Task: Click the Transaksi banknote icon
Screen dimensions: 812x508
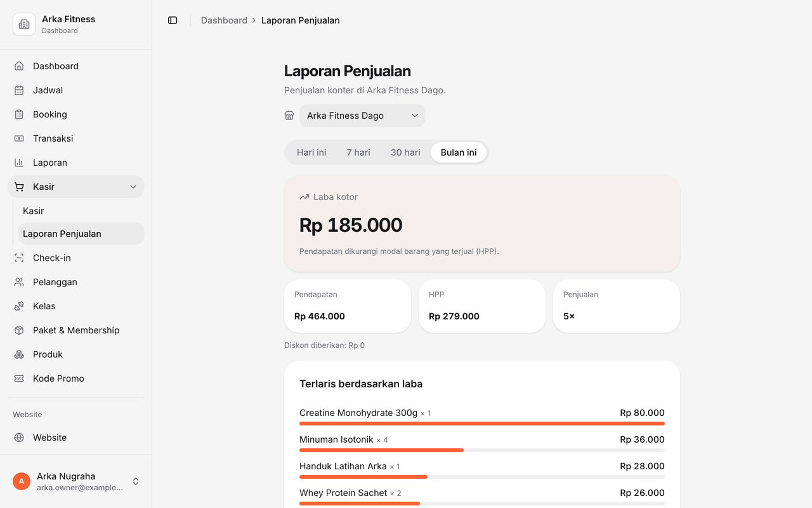Action: 19,138
